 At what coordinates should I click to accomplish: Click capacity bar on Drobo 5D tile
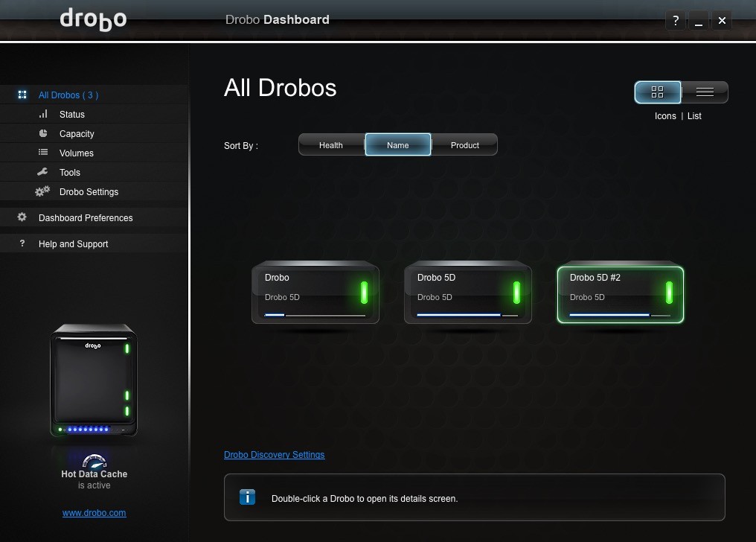pos(467,315)
